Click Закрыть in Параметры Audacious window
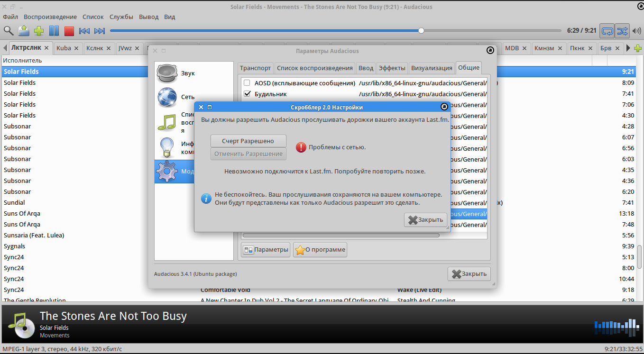 [x=469, y=274]
